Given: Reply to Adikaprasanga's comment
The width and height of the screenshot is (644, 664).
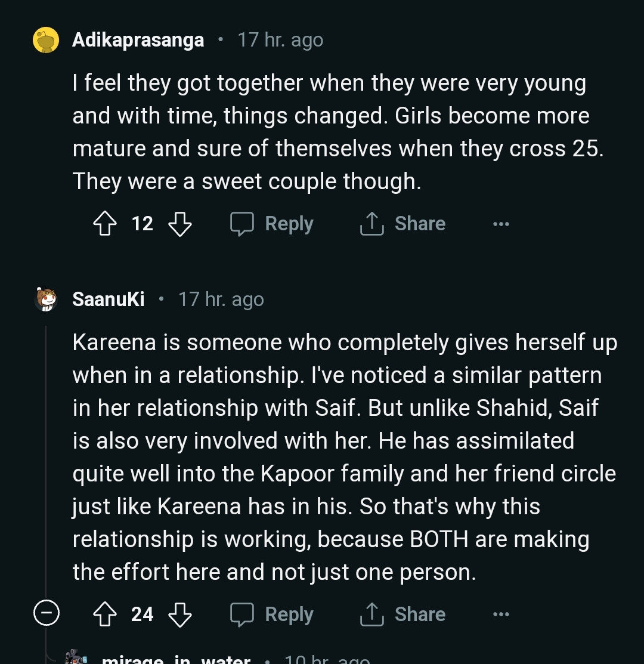Looking at the screenshot, I should [273, 224].
